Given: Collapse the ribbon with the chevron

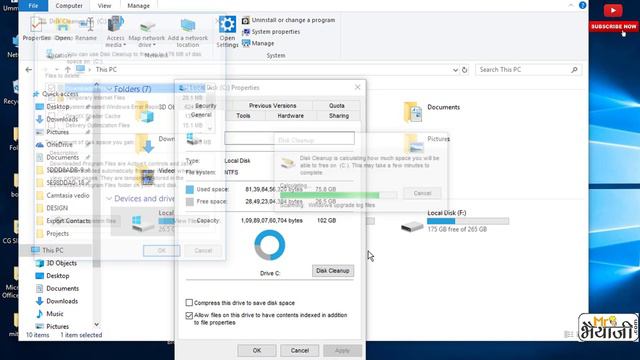Looking at the screenshot, I should pyautogui.click(x=571, y=5).
